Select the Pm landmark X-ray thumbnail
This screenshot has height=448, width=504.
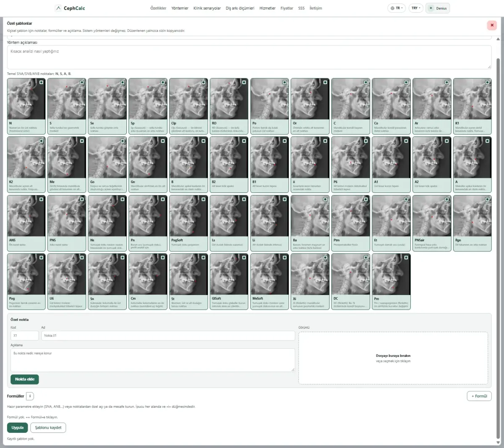point(391,274)
